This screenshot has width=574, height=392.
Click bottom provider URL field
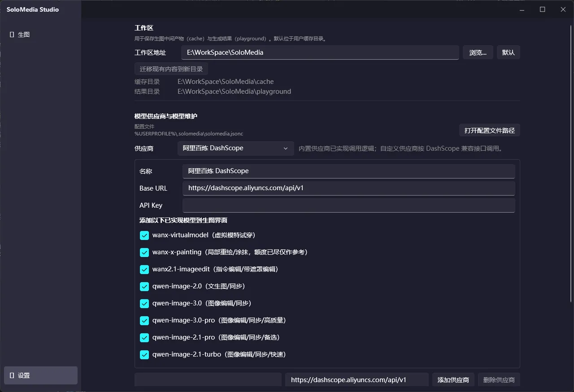pos(357,379)
